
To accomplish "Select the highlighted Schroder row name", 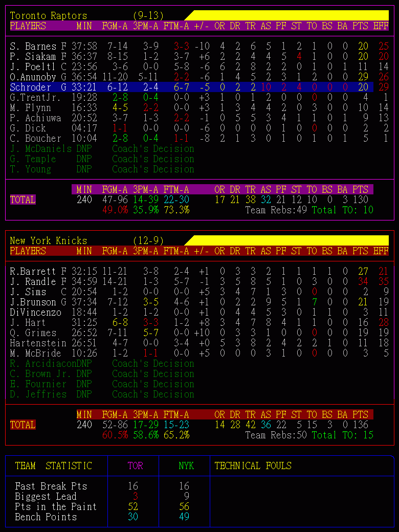I will 31,87.
